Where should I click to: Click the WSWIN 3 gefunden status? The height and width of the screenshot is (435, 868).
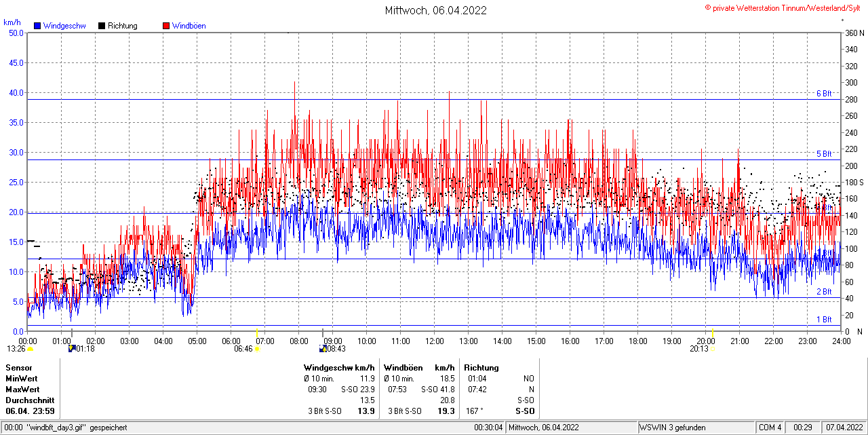pos(673,428)
